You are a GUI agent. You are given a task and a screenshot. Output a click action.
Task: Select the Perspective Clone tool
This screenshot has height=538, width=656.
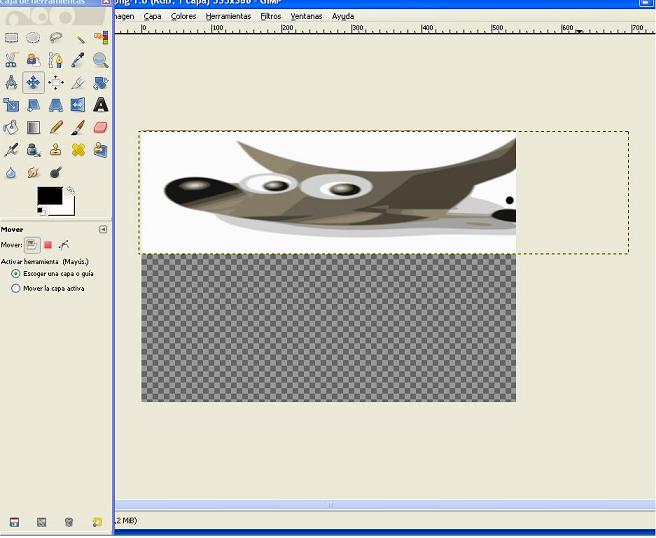(101, 150)
